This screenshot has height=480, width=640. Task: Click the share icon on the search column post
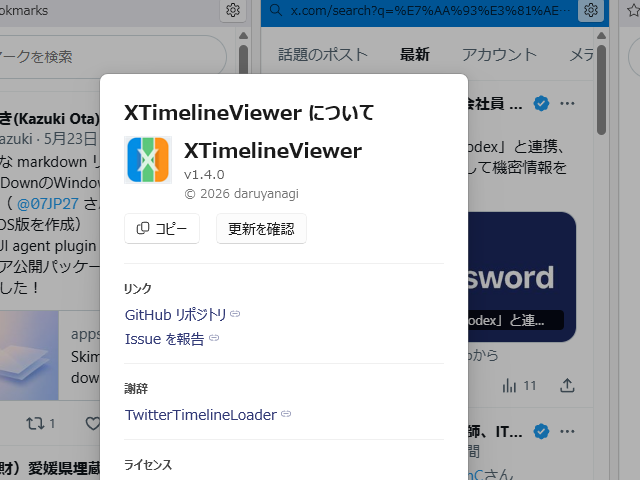click(x=567, y=385)
